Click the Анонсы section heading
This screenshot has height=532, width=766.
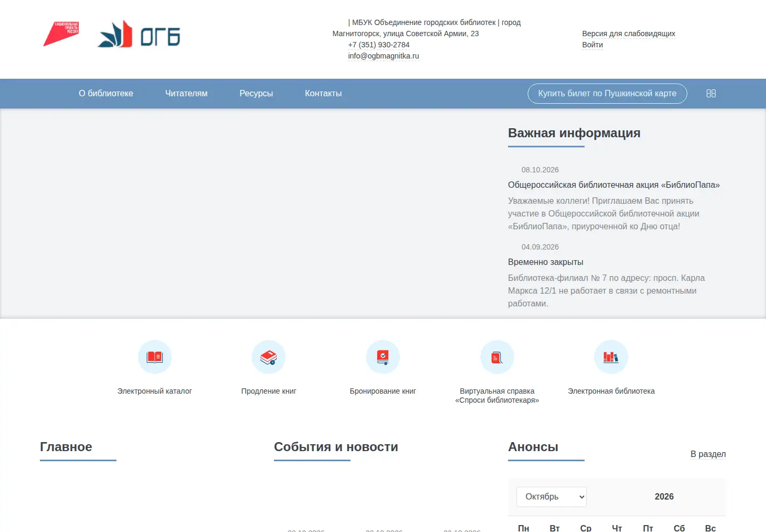click(533, 447)
